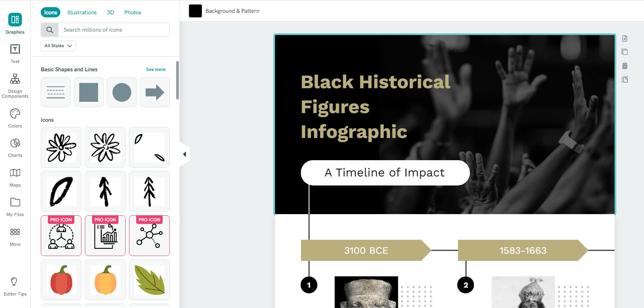
Task: Switch to the 3D tab
Action: [110, 12]
